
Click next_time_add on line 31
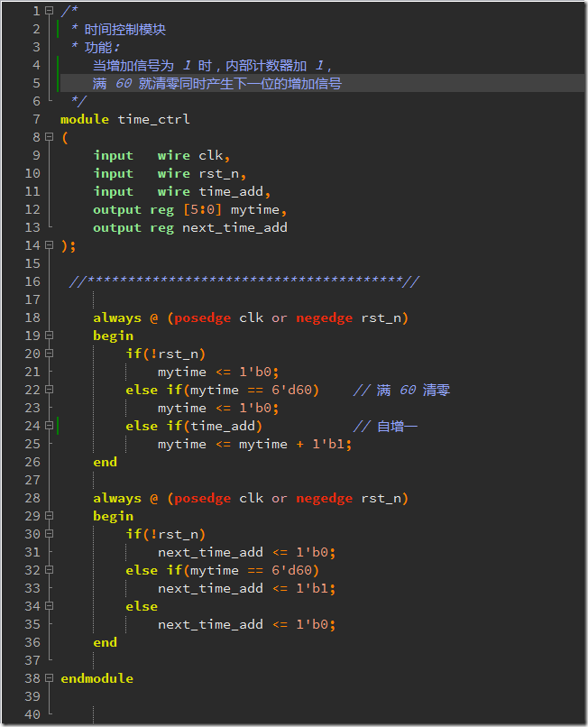210,552
